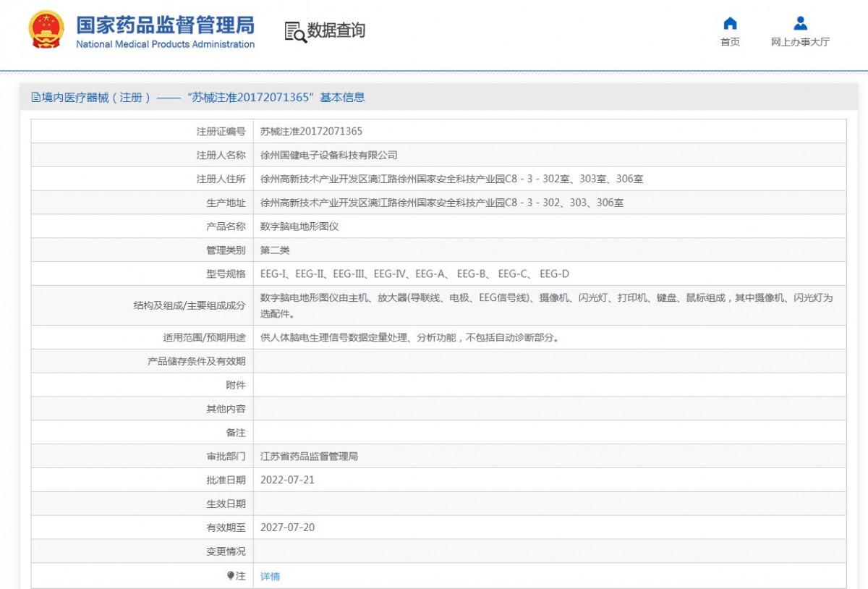Screen dimensions: 868x589
Task: Select management class 第二类
Action: pyautogui.click(x=275, y=250)
